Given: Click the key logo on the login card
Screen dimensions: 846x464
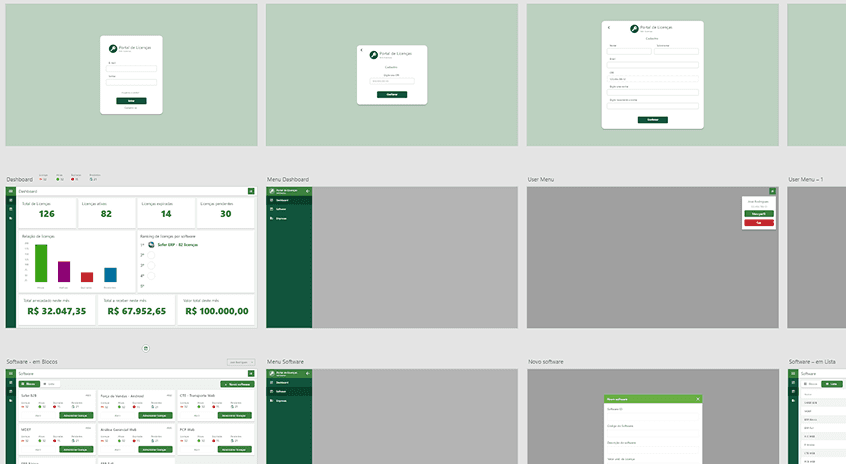Looking at the screenshot, I should tap(113, 47).
